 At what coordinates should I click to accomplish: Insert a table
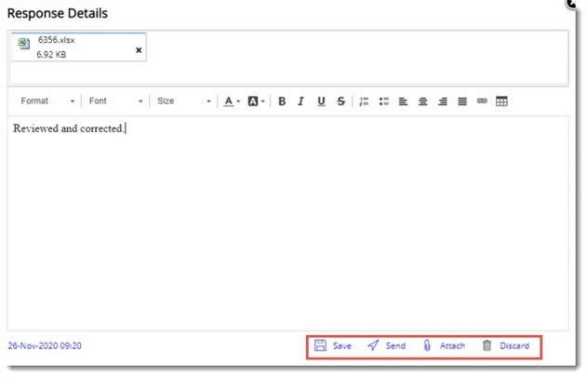point(501,101)
